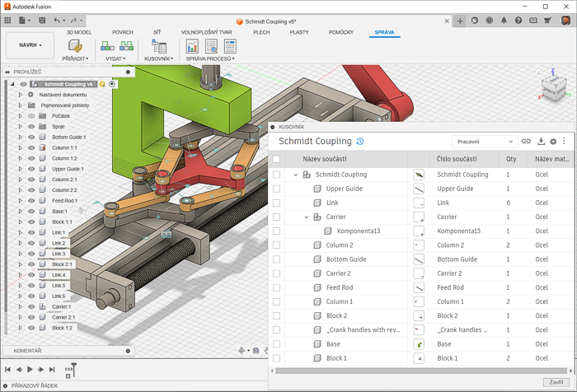Check the box for the Upper Guide row

pos(277,189)
